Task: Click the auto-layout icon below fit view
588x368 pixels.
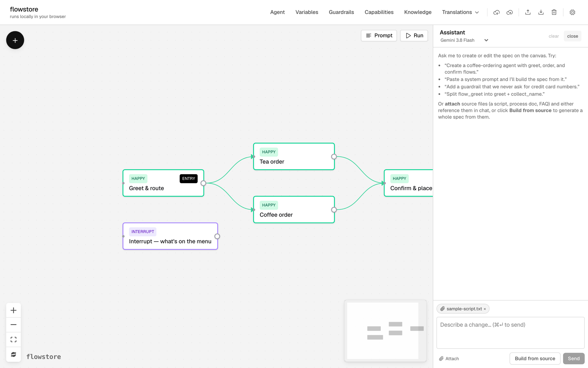Action: 14,354
